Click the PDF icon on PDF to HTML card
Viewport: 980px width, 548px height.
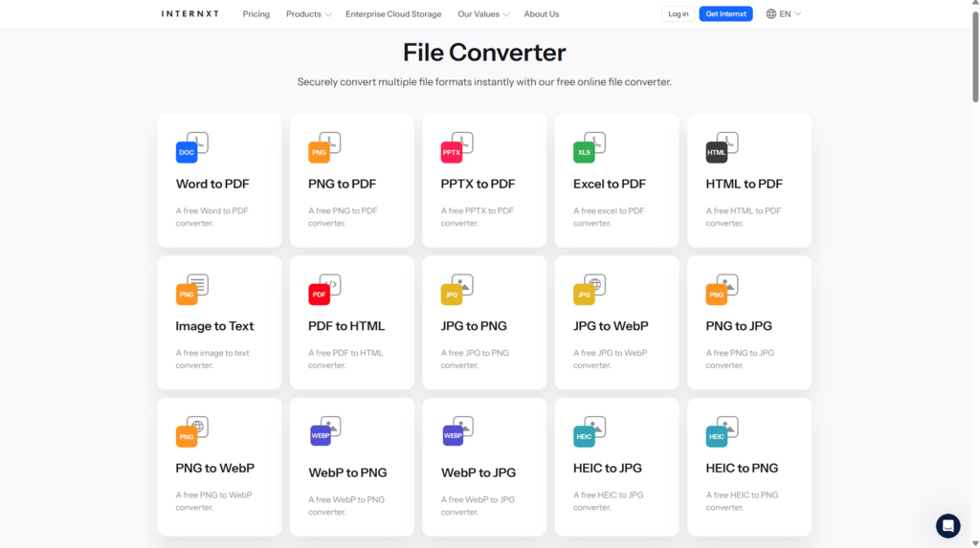[320, 295]
